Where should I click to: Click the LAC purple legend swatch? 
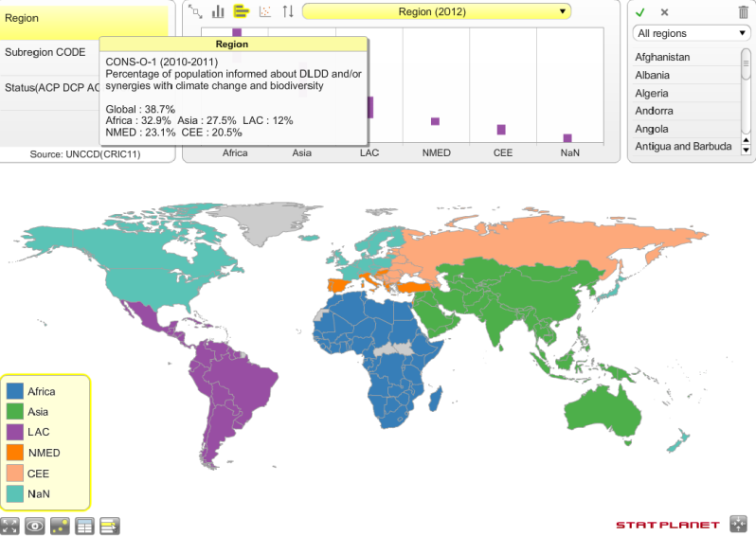click(15, 432)
